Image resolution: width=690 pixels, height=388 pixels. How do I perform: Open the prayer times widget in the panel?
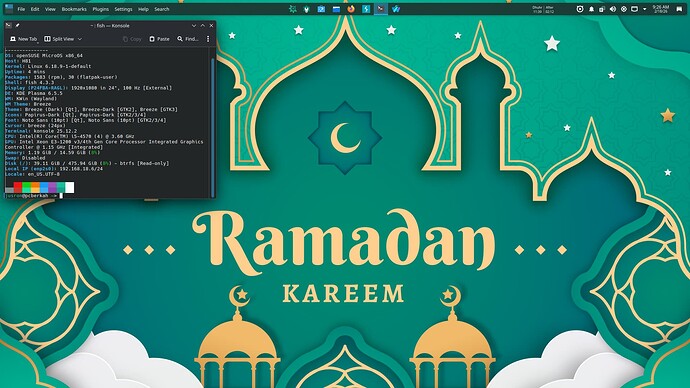(543, 9)
